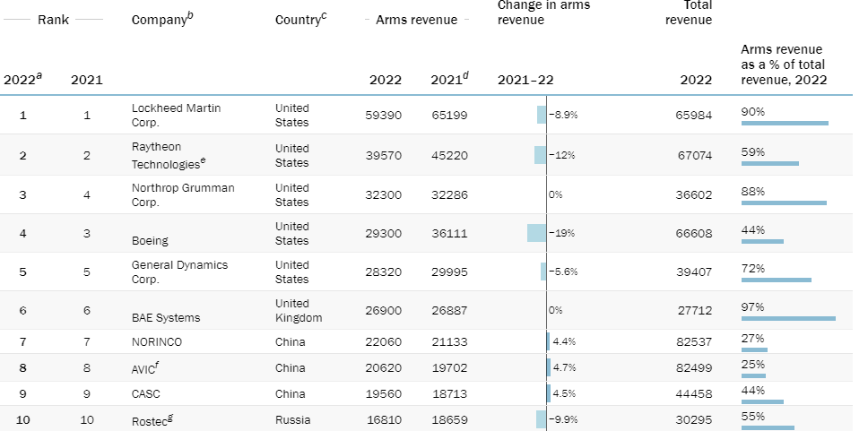Click arms revenue value 28320
This screenshot has height=431, width=868.
coord(384,272)
